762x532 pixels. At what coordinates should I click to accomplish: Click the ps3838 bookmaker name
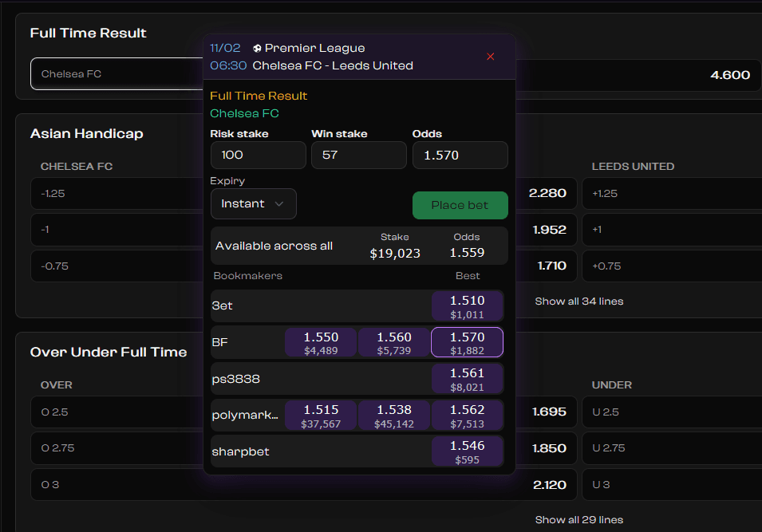[235, 379]
